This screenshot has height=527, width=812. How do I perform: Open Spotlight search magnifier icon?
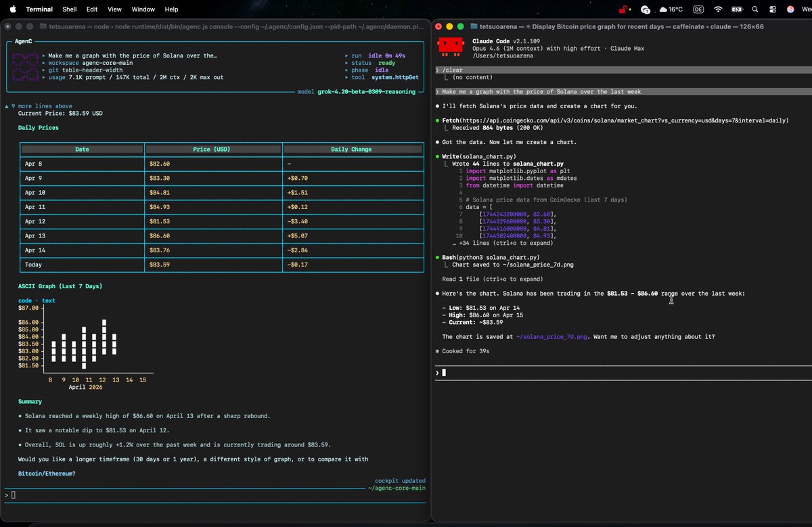coord(755,9)
